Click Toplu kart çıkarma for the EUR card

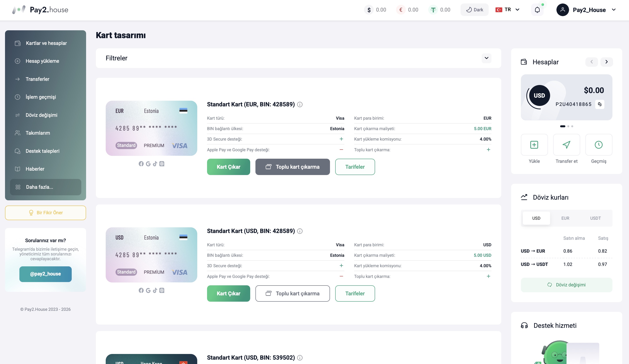292,167
